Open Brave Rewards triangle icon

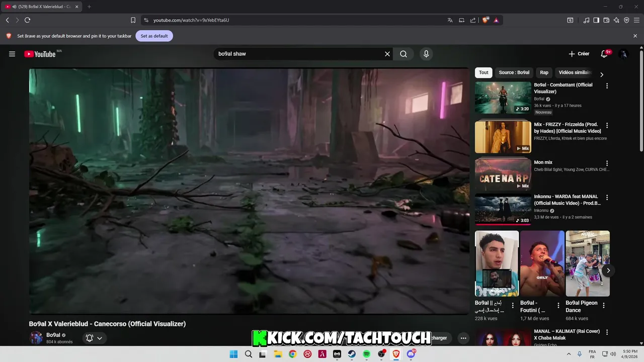tap(496, 20)
